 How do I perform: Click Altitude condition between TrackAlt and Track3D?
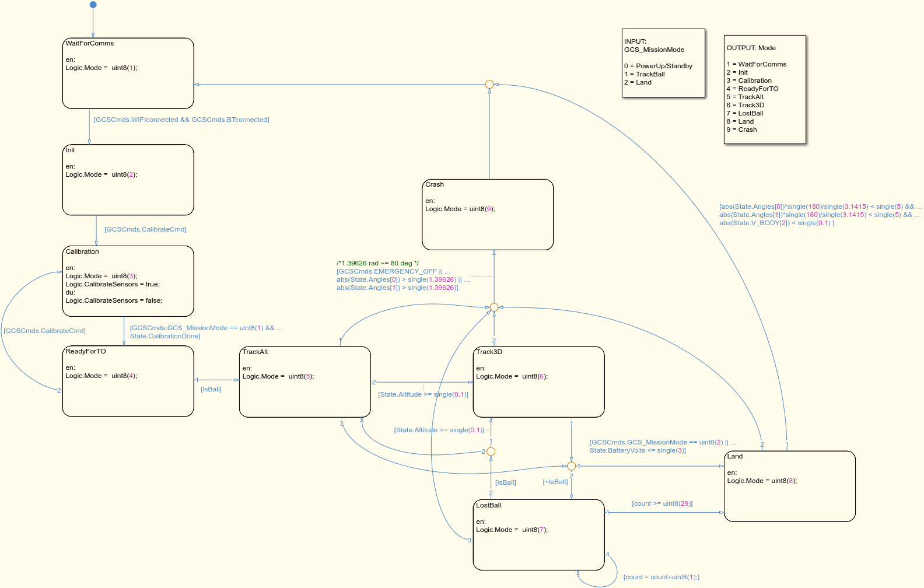click(423, 394)
